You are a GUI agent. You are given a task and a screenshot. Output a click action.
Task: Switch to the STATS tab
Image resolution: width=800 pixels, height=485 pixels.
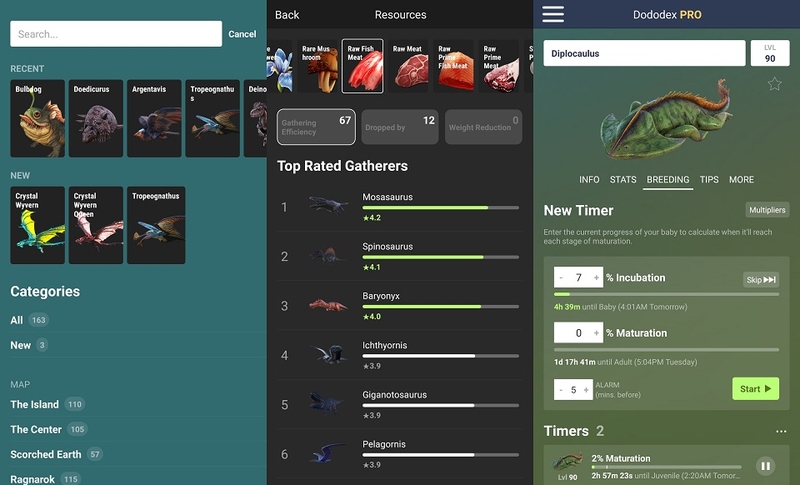[623, 180]
